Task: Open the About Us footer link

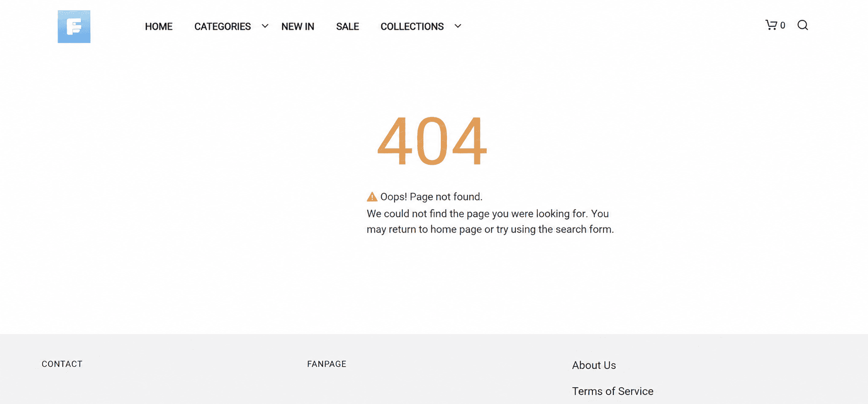Action: point(594,365)
